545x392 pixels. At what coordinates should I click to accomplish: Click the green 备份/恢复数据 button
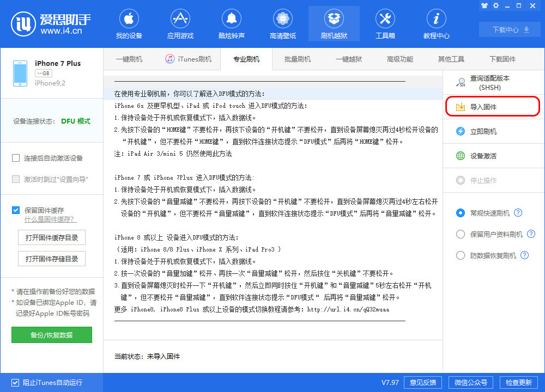51,334
